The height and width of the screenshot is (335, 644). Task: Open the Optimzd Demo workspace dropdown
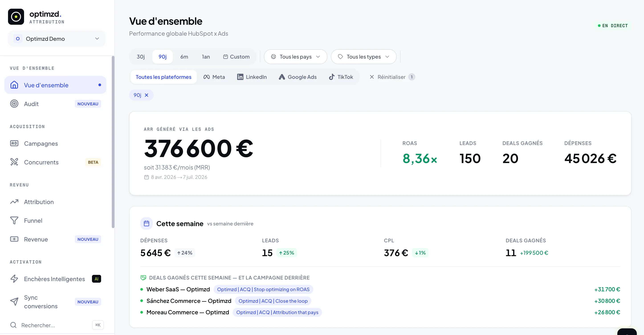[57, 39]
